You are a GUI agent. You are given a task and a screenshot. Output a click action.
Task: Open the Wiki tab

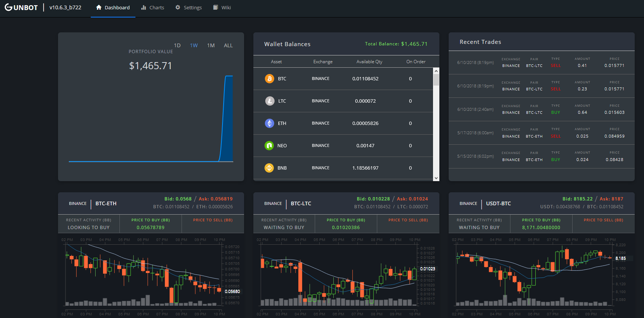(222, 8)
